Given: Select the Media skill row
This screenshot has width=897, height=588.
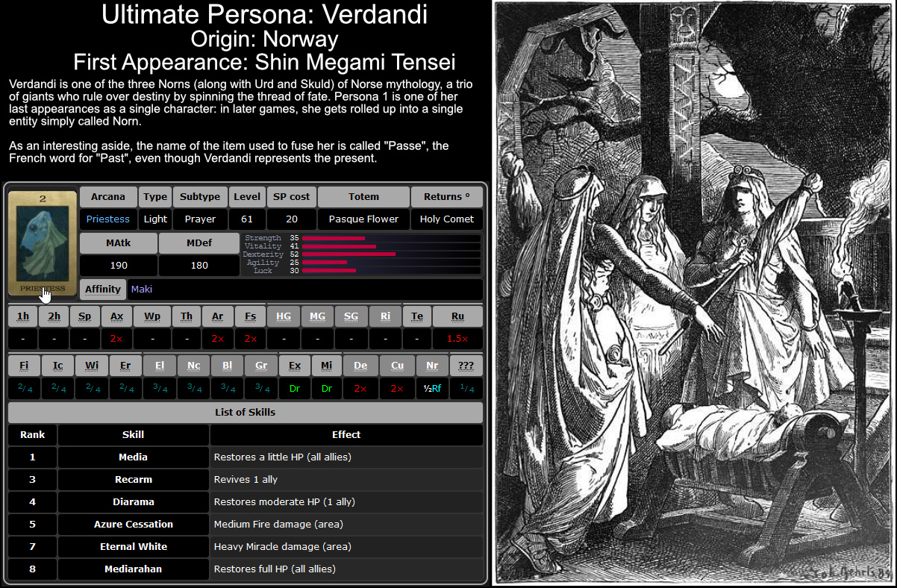Looking at the screenshot, I should 246,457.
